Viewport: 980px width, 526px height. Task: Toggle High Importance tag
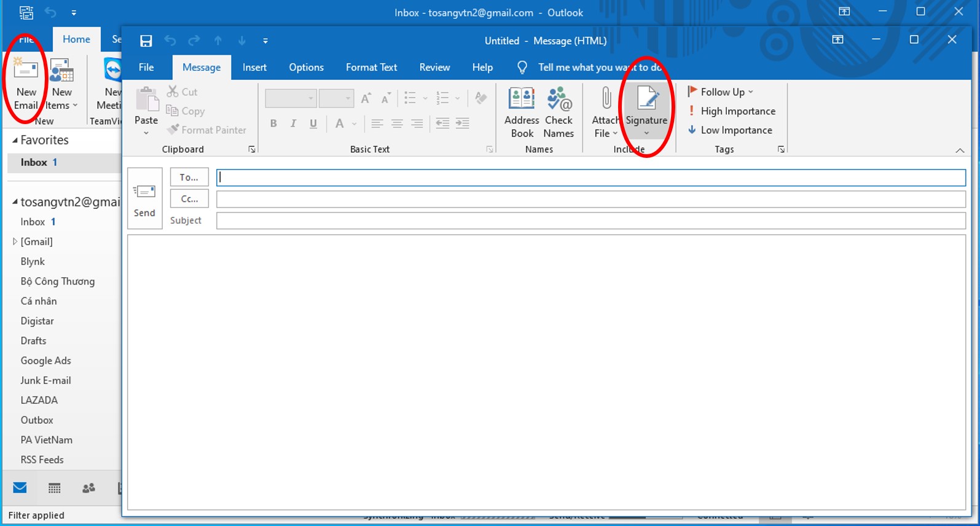pos(732,111)
